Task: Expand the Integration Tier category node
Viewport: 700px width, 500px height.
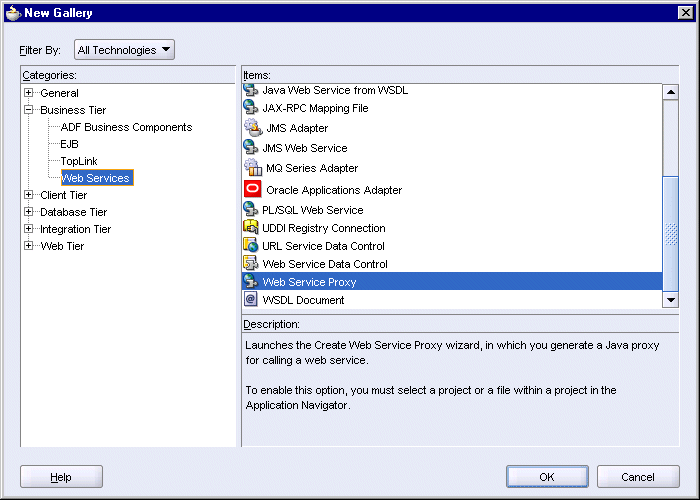Action: (29, 229)
